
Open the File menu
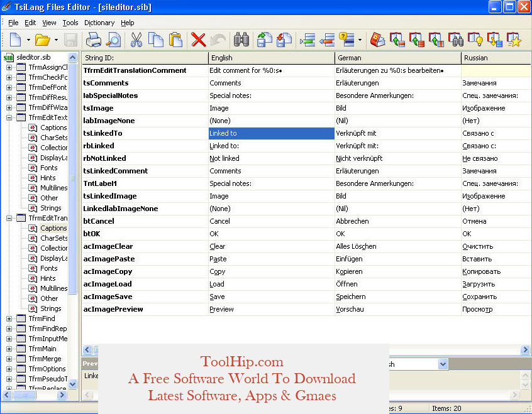(x=13, y=23)
